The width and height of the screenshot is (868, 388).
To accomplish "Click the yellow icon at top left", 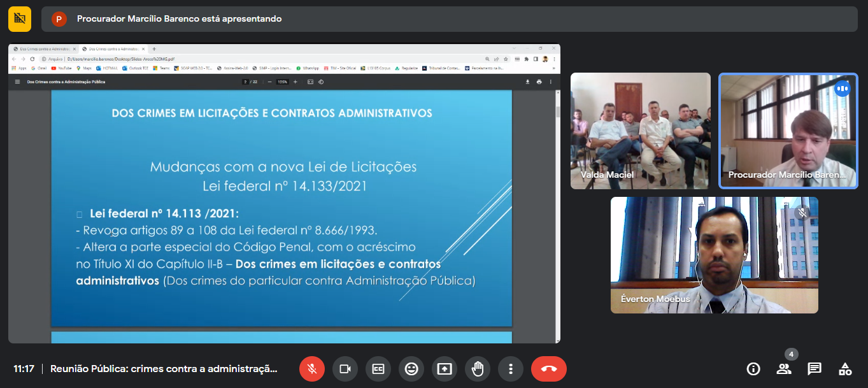I will [x=20, y=18].
